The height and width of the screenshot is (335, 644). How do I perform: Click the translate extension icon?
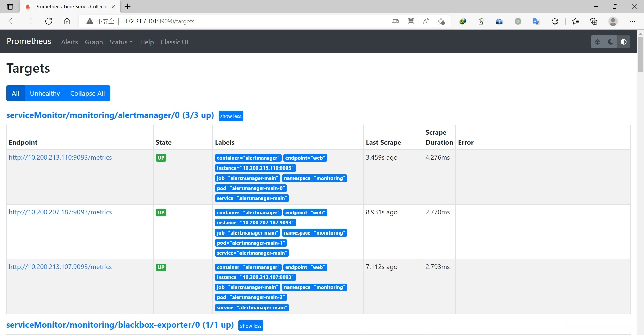(x=536, y=21)
